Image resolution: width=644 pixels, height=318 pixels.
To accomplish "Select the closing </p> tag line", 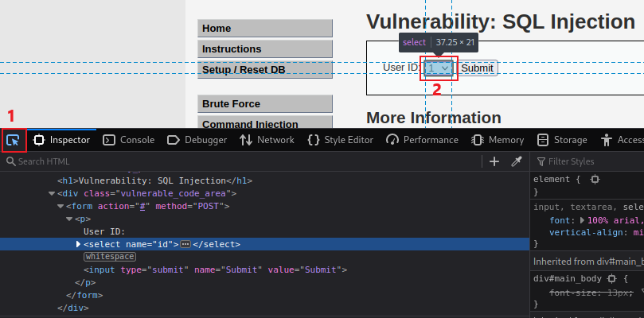I will click(85, 282).
